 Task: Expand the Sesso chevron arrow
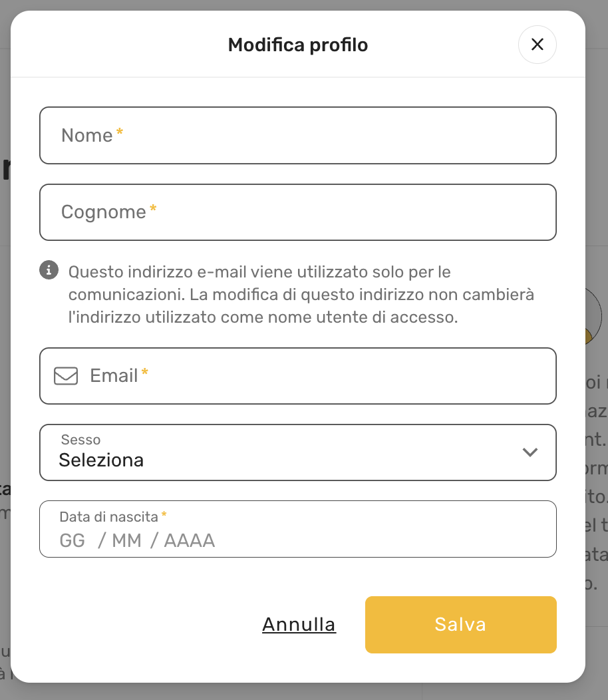(530, 452)
